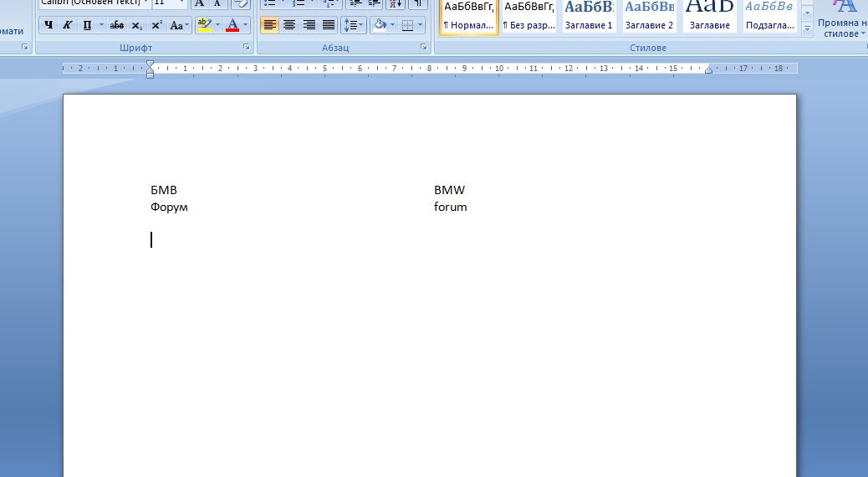Click the word forum in the document

[x=450, y=208]
